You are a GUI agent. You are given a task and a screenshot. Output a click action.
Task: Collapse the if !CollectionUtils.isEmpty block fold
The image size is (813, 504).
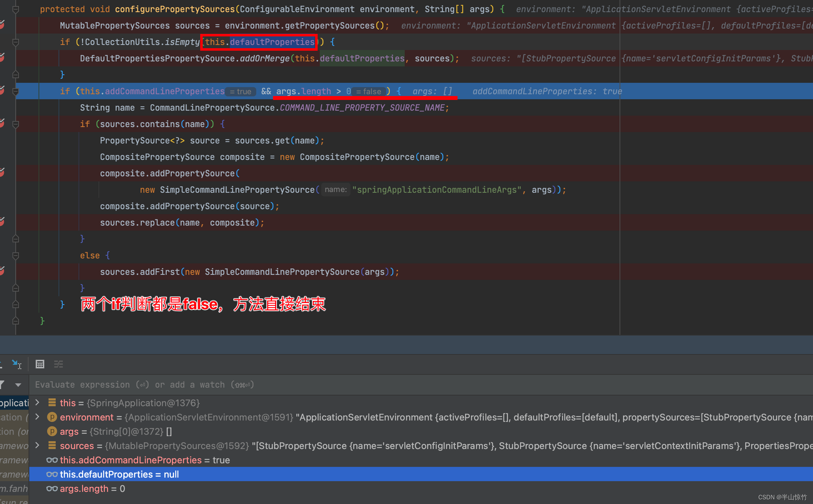(16, 42)
